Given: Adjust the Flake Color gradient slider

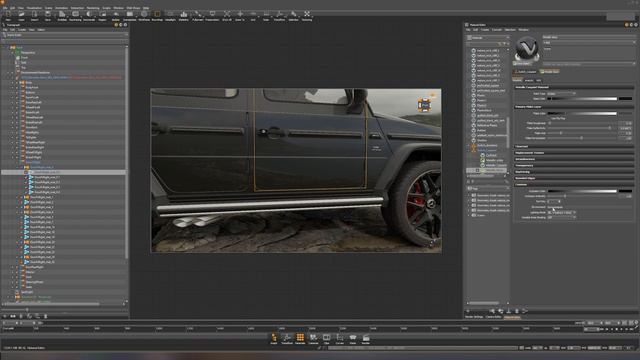Looking at the screenshot, I should 582,113.
